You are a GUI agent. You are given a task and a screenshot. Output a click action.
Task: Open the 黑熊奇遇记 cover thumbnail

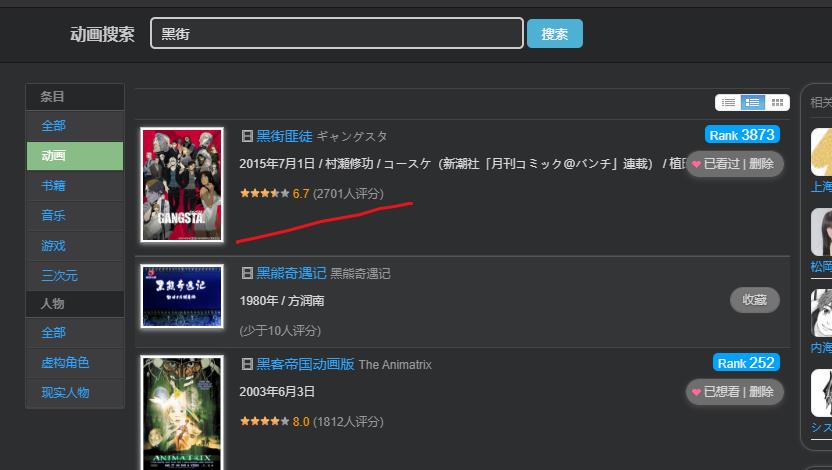coord(182,296)
